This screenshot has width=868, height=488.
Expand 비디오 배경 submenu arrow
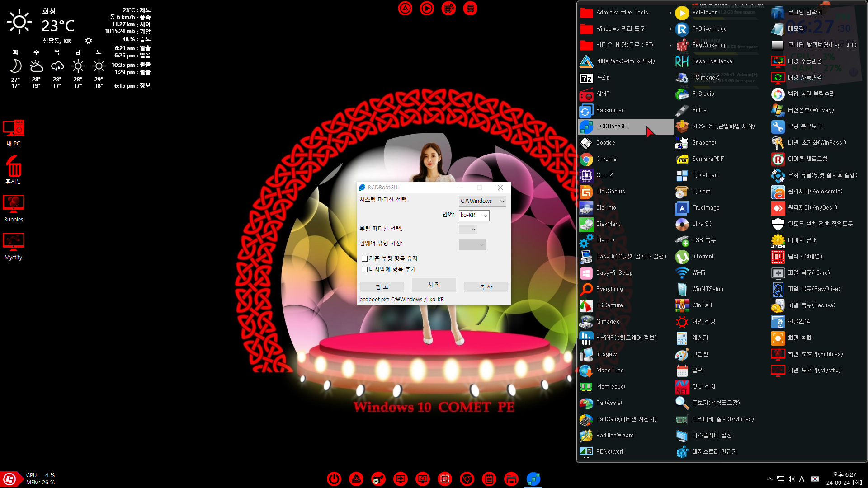(x=670, y=45)
